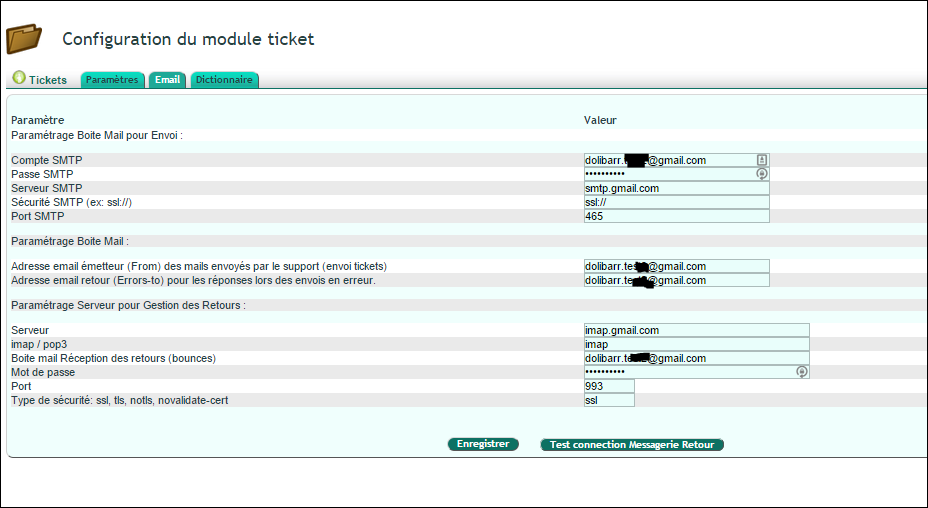This screenshot has width=928, height=508.
Task: Click the security type field containing ssl
Action: (x=609, y=400)
